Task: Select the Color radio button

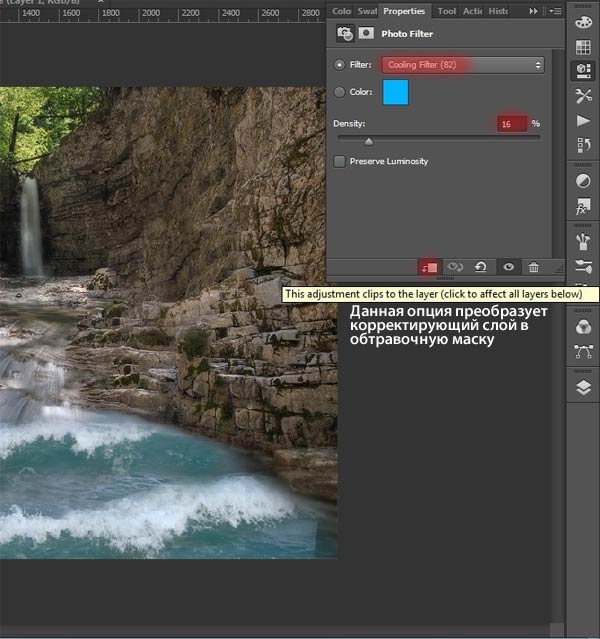Action: [339, 92]
